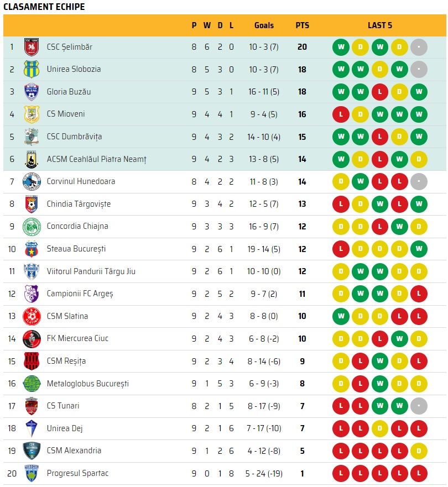Sort standings by the PTS column header
The width and height of the screenshot is (448, 487).
[302, 25]
